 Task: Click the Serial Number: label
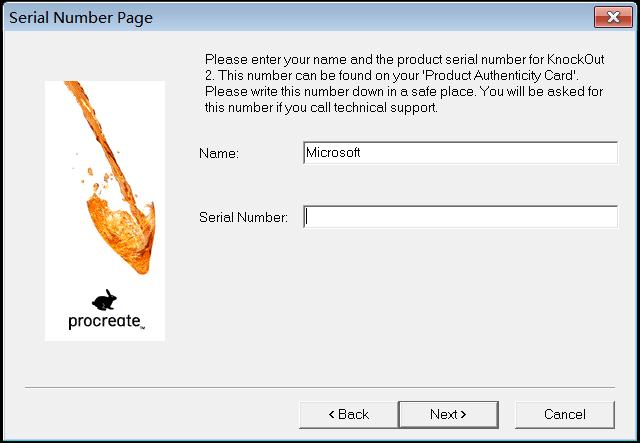(x=243, y=217)
